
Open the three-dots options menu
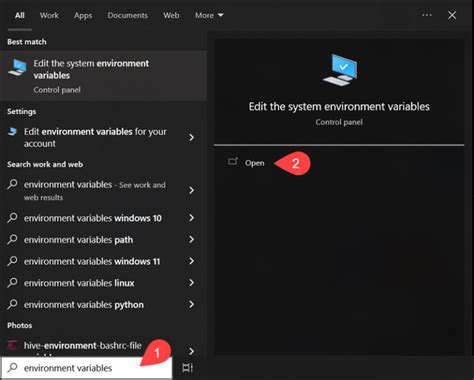click(427, 15)
